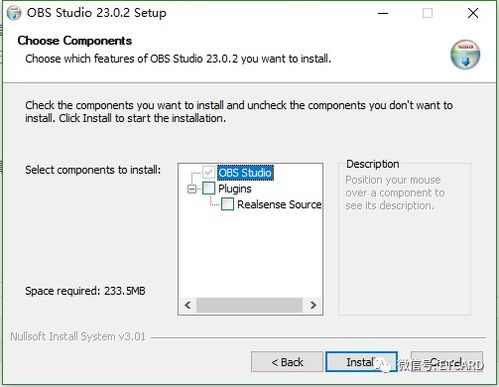Click the left scroll arrow of component list
This screenshot has height=387, width=499.
(x=188, y=305)
